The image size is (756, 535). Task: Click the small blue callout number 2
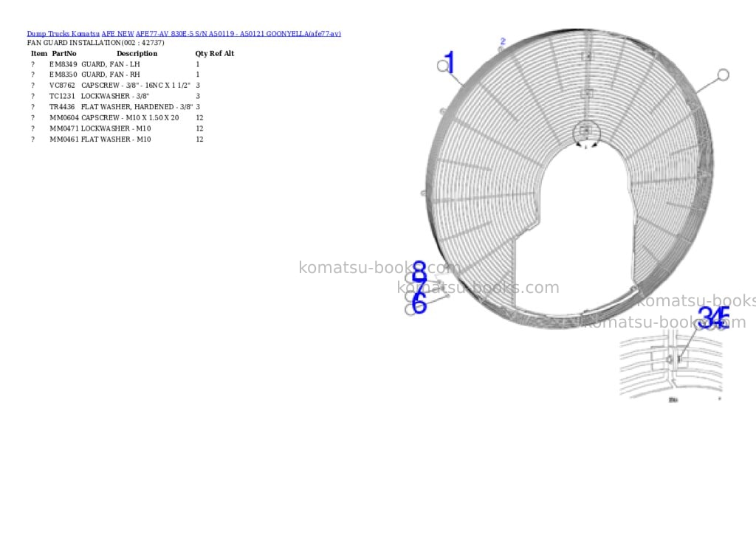click(x=503, y=41)
